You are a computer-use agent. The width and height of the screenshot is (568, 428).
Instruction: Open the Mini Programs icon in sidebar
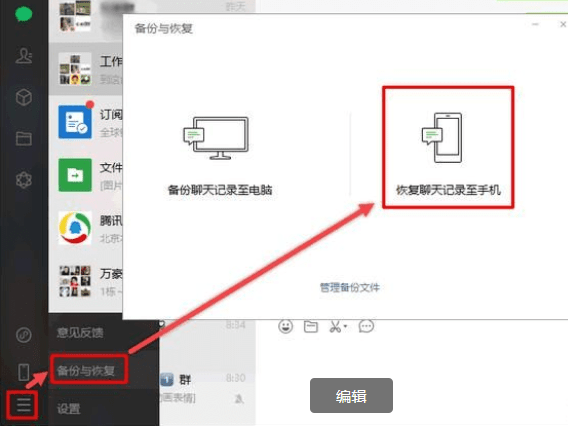coord(24,335)
